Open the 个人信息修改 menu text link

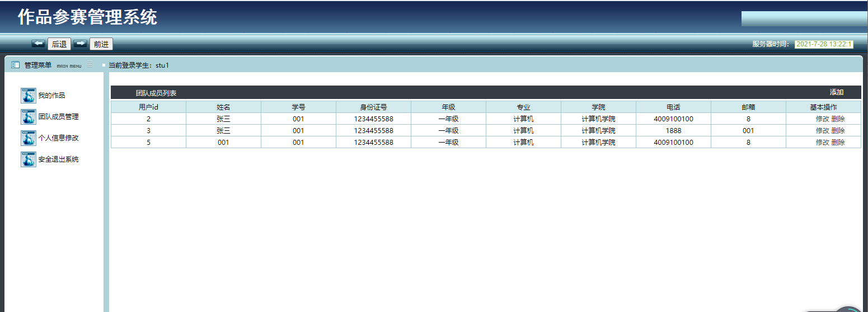pos(58,138)
